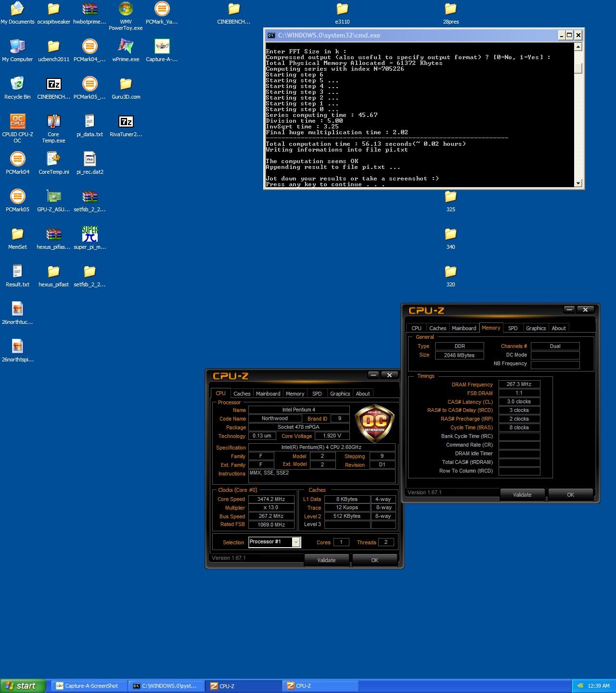Switch to Capture-A-ScreenShot taskbar item
Image resolution: width=616 pixels, height=693 pixels.
tap(90, 686)
